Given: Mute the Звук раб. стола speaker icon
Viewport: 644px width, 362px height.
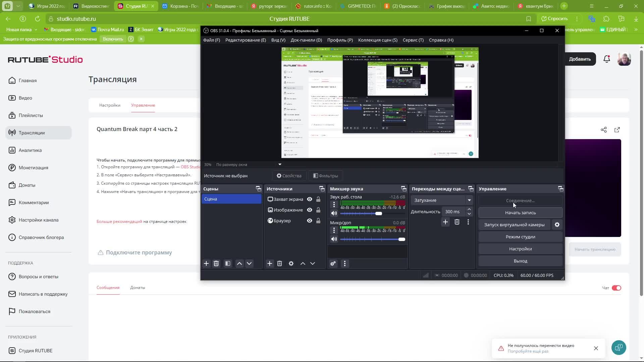Looking at the screenshot, I should 334,214.
